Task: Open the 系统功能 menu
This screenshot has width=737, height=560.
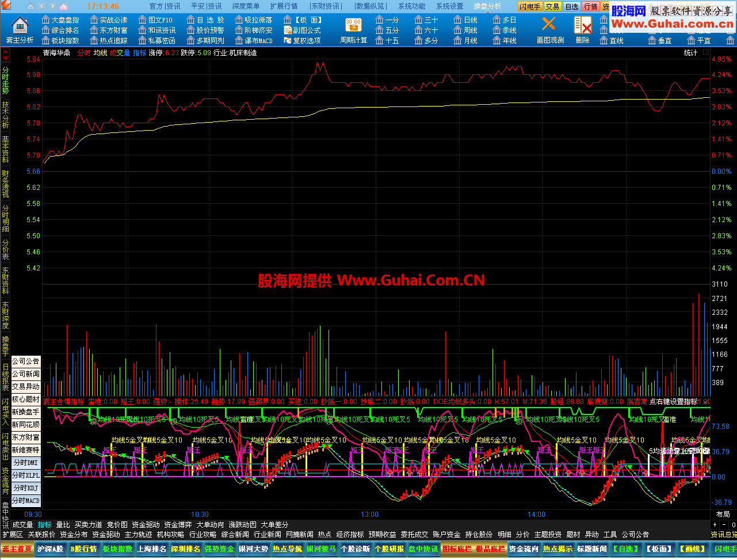Action: pyautogui.click(x=412, y=6)
